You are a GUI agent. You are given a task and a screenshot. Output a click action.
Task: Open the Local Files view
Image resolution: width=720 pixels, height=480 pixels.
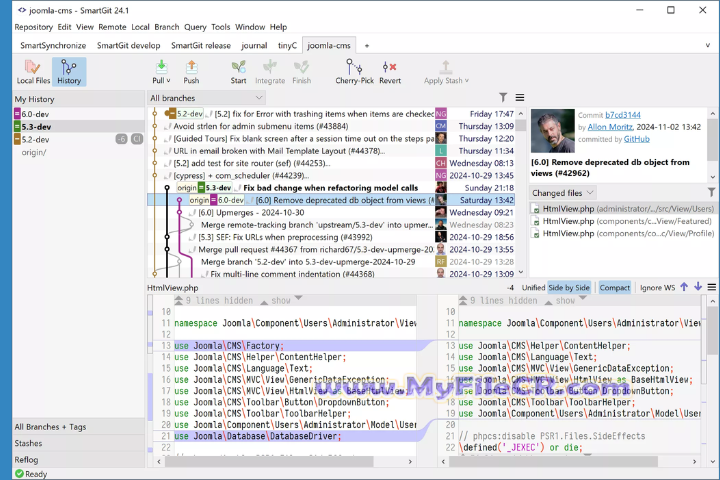click(33, 72)
